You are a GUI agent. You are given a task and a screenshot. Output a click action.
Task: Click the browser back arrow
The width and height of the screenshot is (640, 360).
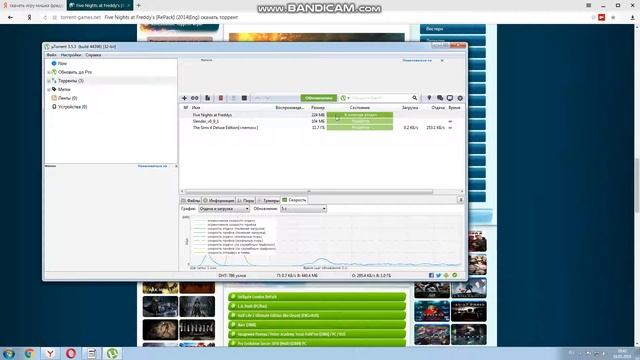pyautogui.click(x=10, y=17)
